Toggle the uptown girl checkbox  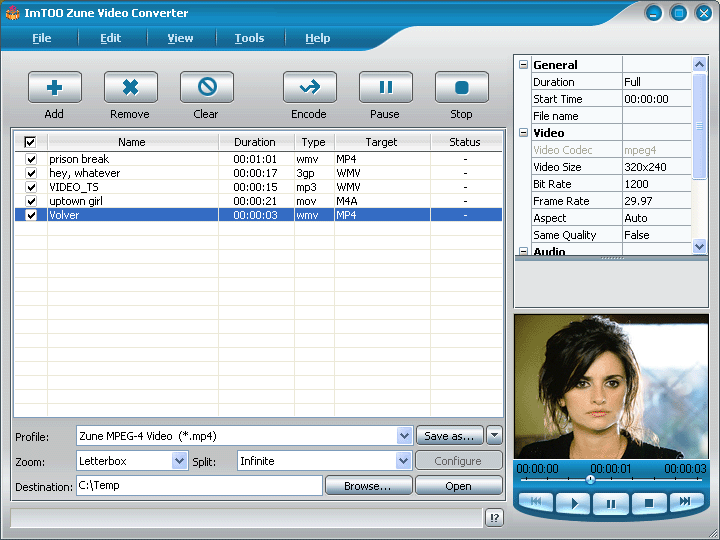pos(31,201)
